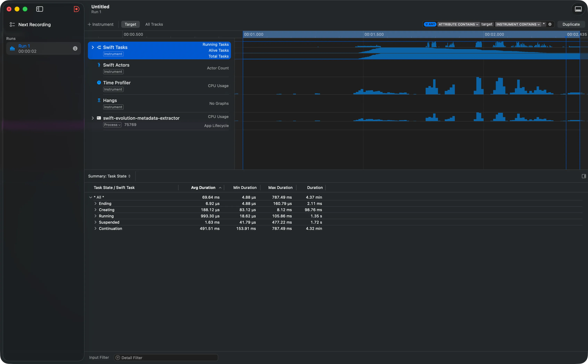
Task: Click the swift-evolution-metadata-extractor process icon
Action: (99, 118)
